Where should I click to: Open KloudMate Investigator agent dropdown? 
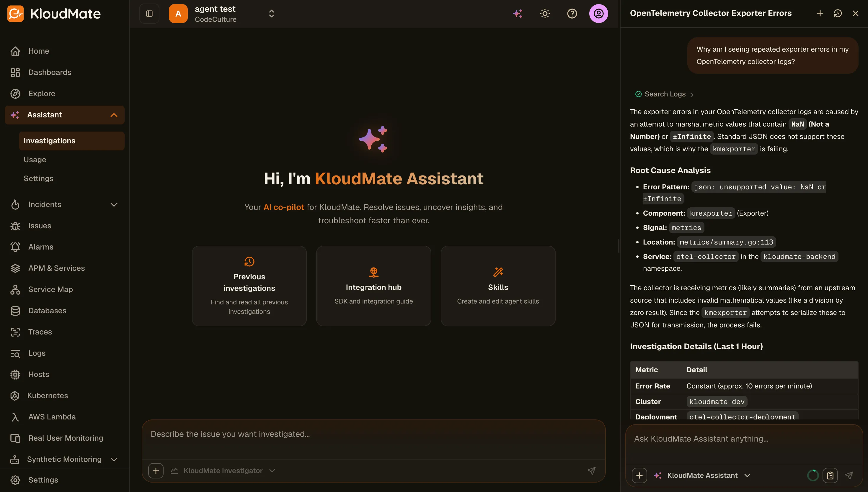(223, 471)
